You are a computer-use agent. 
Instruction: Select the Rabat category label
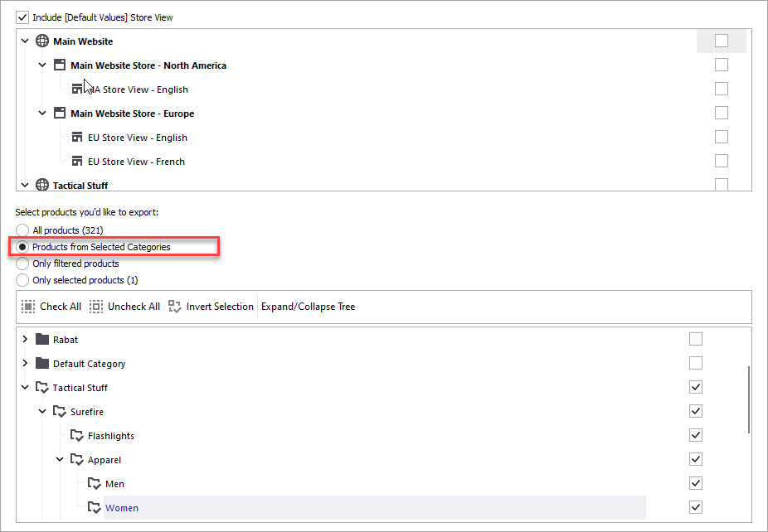[x=66, y=340]
